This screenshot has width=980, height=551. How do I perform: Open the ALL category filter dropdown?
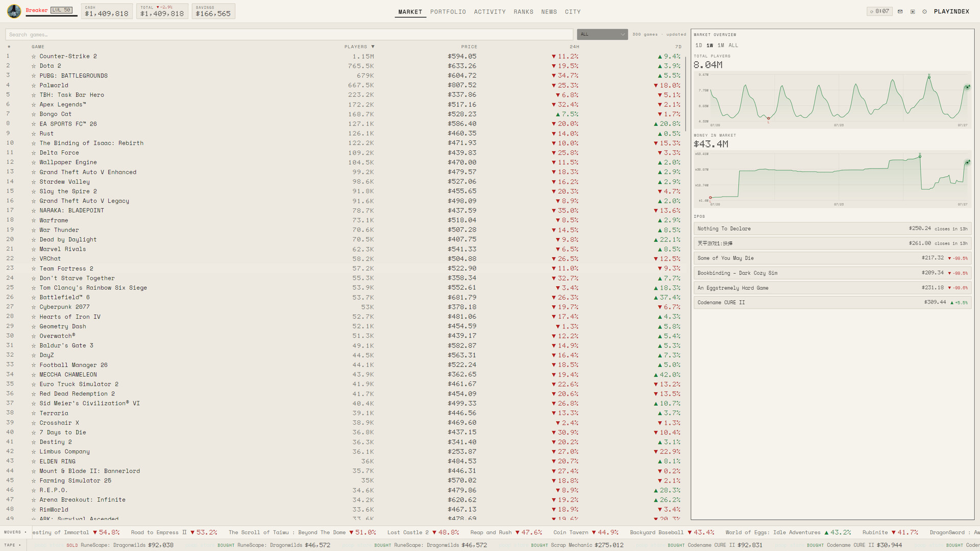[x=602, y=34]
